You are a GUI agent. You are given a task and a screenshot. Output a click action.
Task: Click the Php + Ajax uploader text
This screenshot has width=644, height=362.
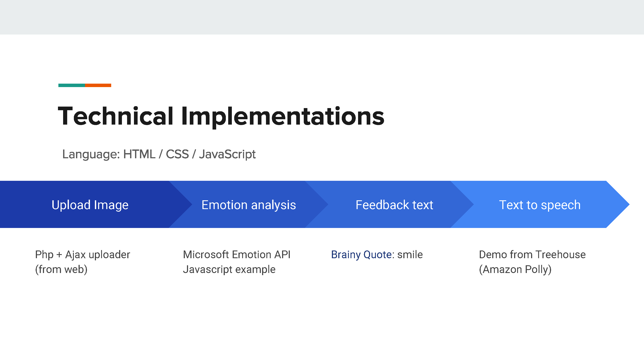pos(82,255)
